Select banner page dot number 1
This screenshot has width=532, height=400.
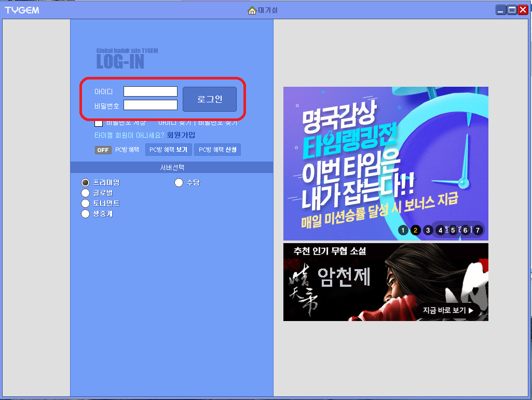pos(403,230)
